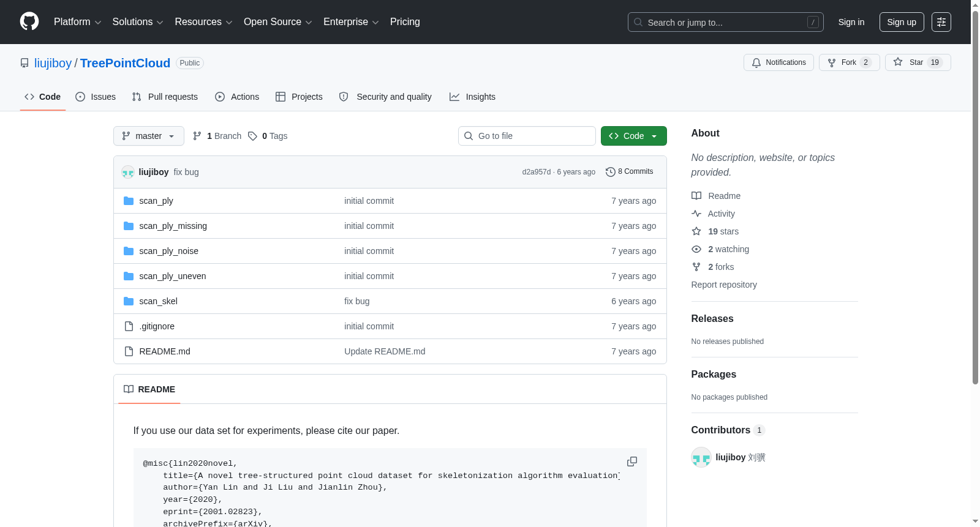Open the Insights tab
980x527 pixels.
tap(472, 97)
